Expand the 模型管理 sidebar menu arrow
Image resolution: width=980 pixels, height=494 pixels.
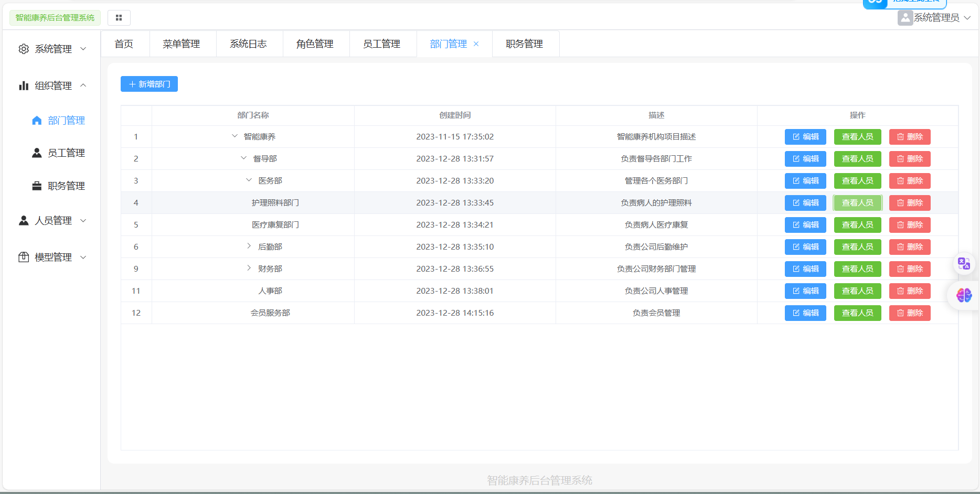tap(83, 257)
